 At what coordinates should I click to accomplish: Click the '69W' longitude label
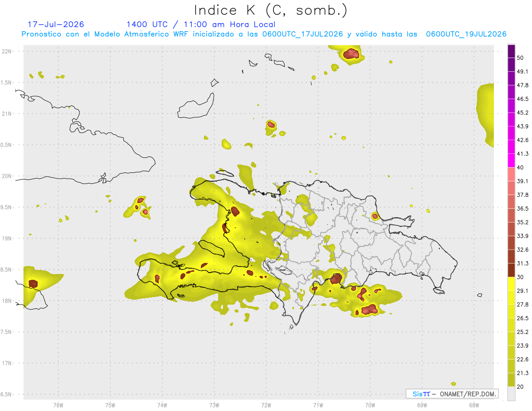(422, 405)
